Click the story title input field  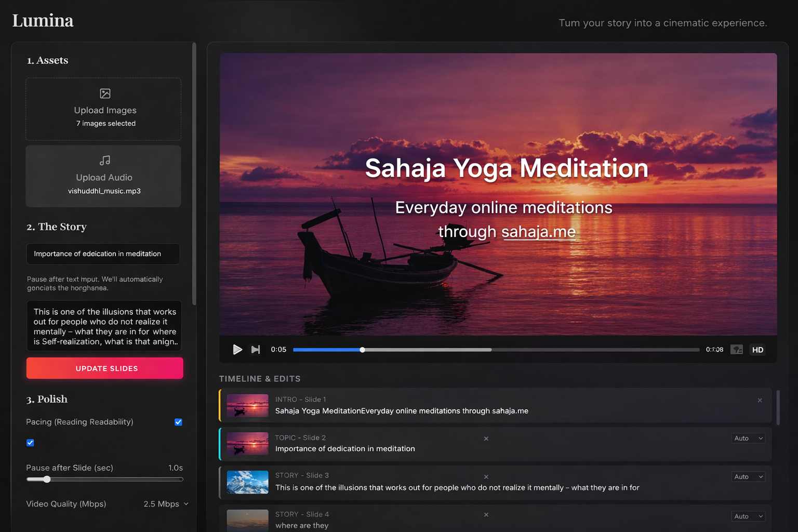coord(103,254)
